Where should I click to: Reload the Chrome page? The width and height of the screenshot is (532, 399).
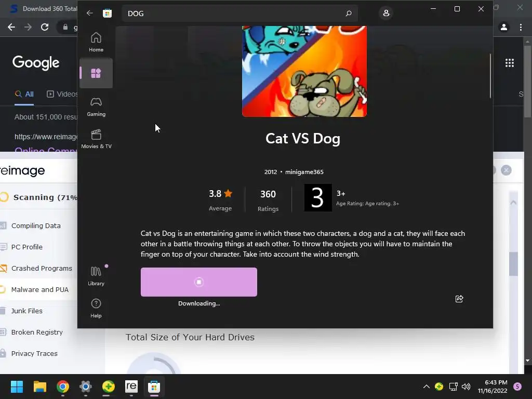[45, 27]
